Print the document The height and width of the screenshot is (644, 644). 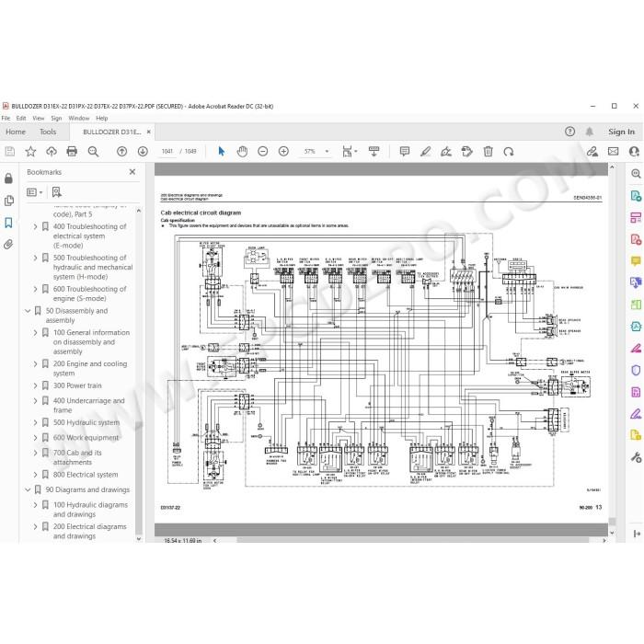coord(72,152)
